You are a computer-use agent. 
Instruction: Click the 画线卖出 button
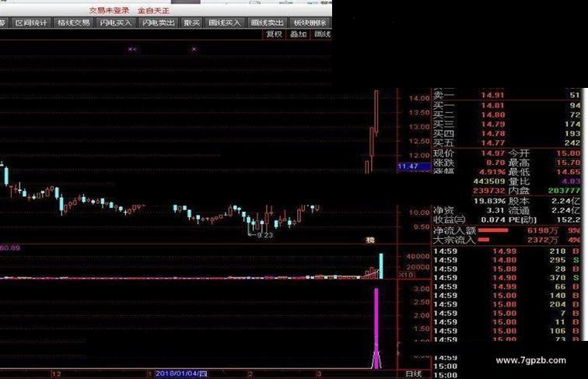click(x=267, y=23)
